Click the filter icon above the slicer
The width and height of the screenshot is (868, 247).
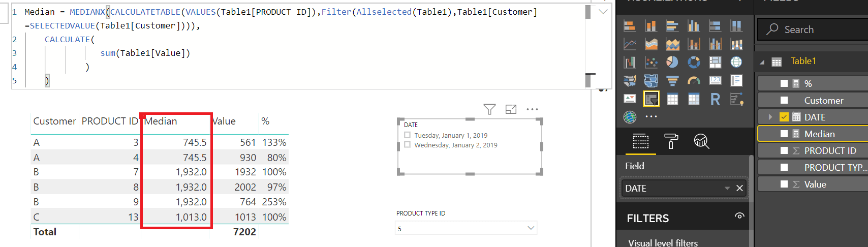click(x=489, y=109)
